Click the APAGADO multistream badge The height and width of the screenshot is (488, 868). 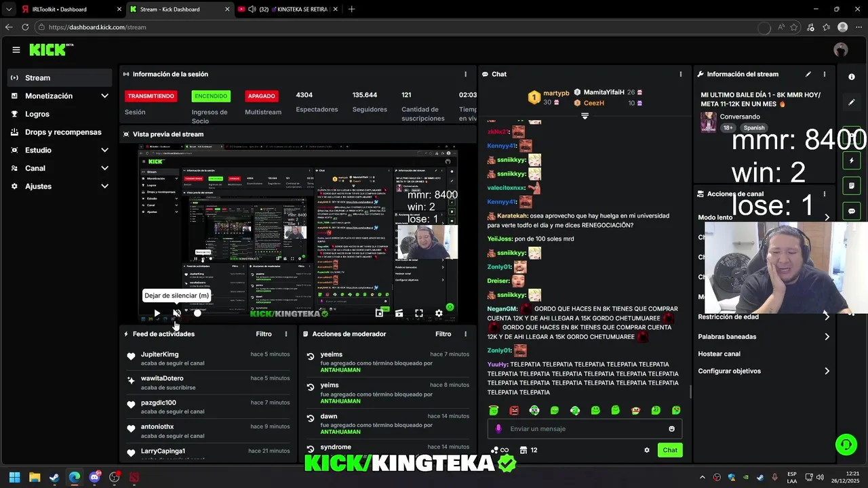click(262, 96)
